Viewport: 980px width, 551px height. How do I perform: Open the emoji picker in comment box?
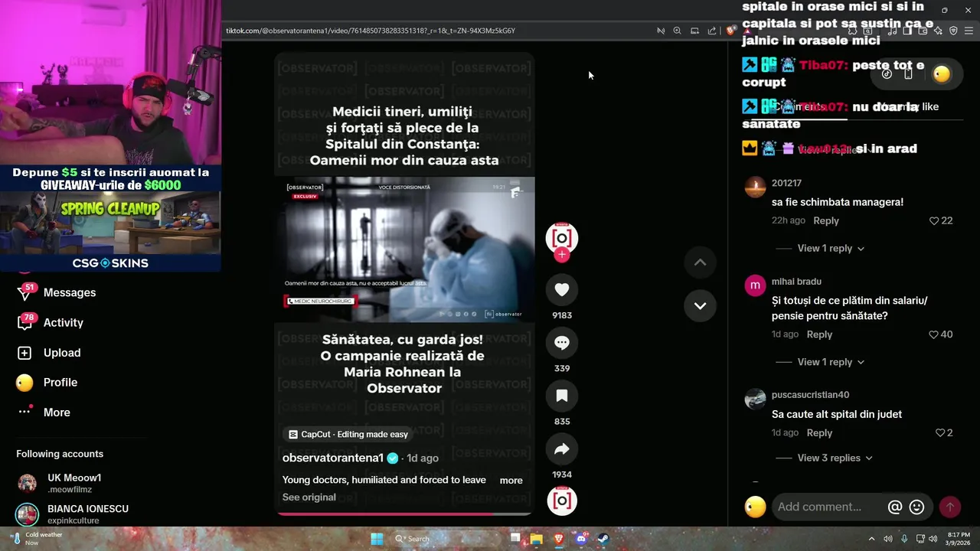916,507
